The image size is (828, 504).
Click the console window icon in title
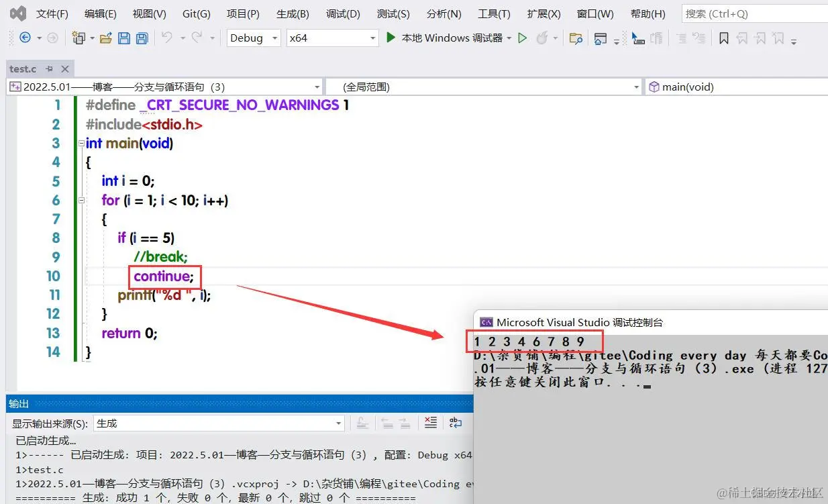tap(486, 322)
